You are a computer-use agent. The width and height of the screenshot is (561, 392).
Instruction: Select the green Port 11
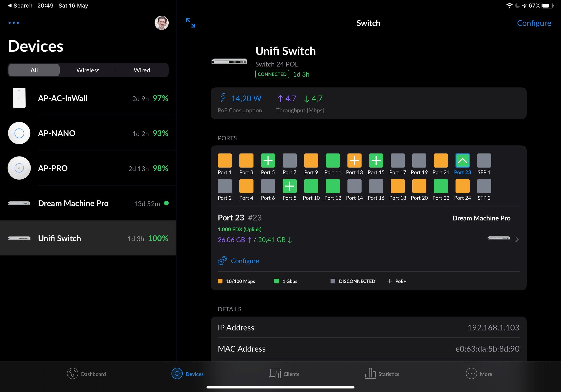click(333, 161)
